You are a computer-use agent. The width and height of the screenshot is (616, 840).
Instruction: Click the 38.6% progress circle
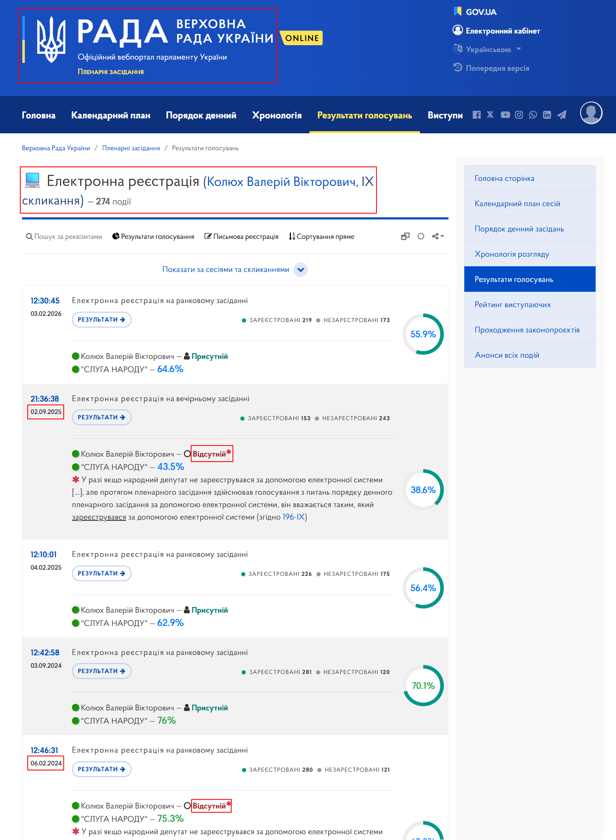[x=423, y=490]
